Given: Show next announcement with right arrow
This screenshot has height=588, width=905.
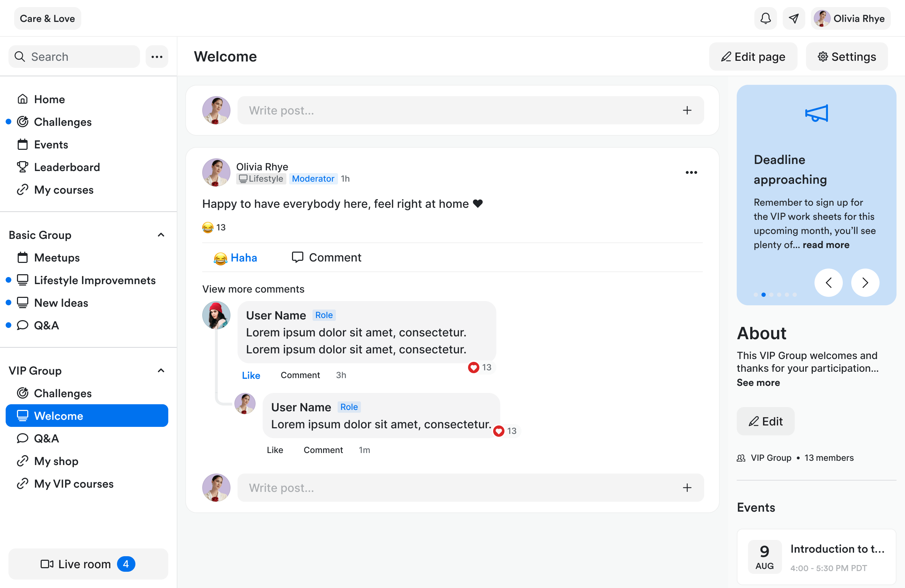Looking at the screenshot, I should click(865, 282).
